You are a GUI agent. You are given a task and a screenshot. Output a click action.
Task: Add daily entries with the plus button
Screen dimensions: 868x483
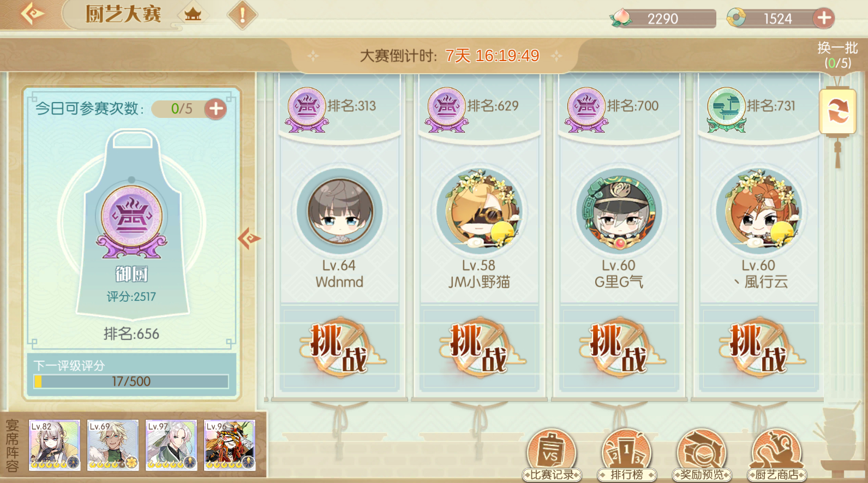[216, 109]
